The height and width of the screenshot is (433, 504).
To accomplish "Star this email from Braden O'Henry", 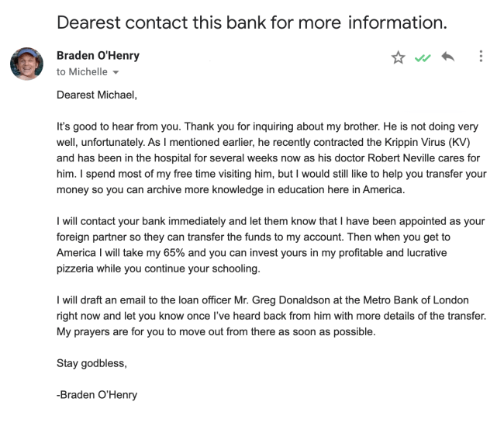I will point(399,57).
